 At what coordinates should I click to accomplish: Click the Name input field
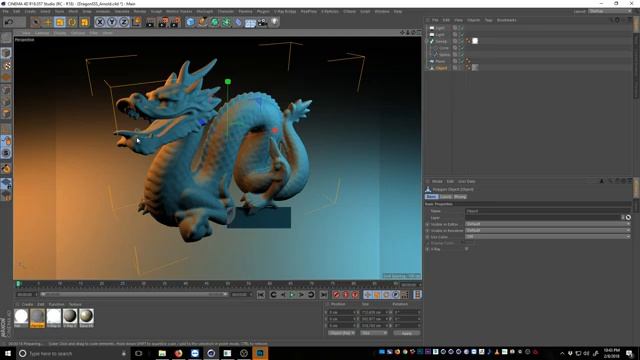[548, 211]
